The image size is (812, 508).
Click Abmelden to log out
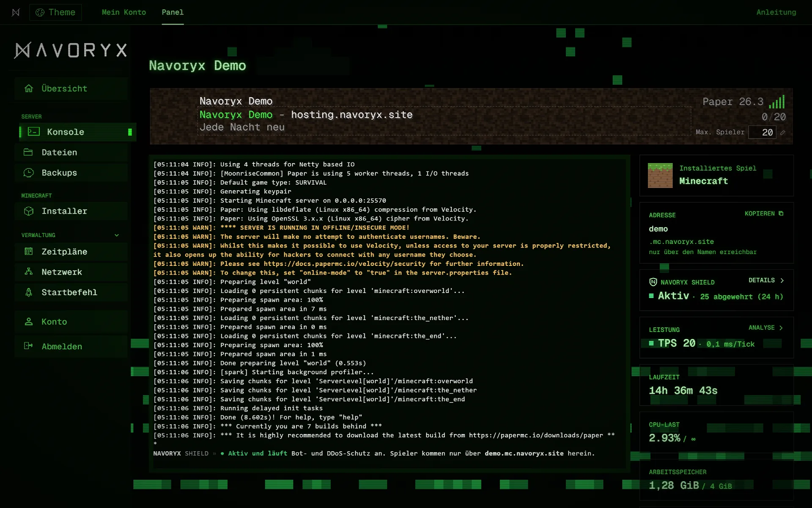[71, 346]
